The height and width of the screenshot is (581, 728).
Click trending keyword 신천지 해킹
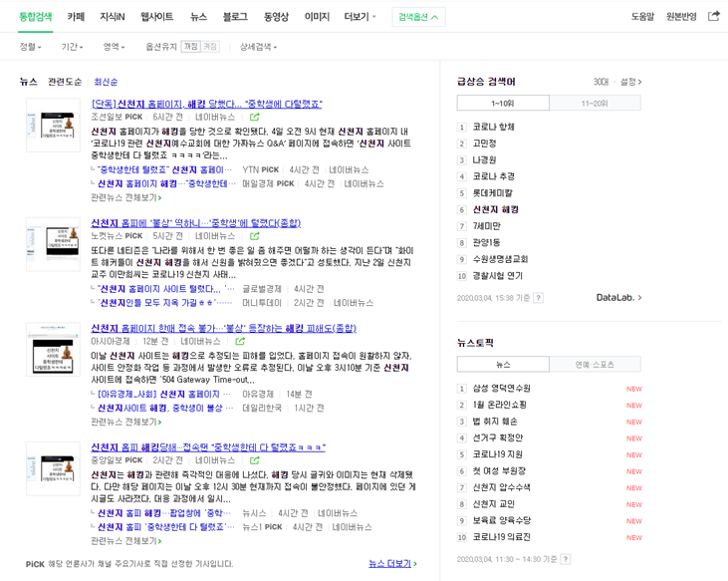(x=495, y=209)
